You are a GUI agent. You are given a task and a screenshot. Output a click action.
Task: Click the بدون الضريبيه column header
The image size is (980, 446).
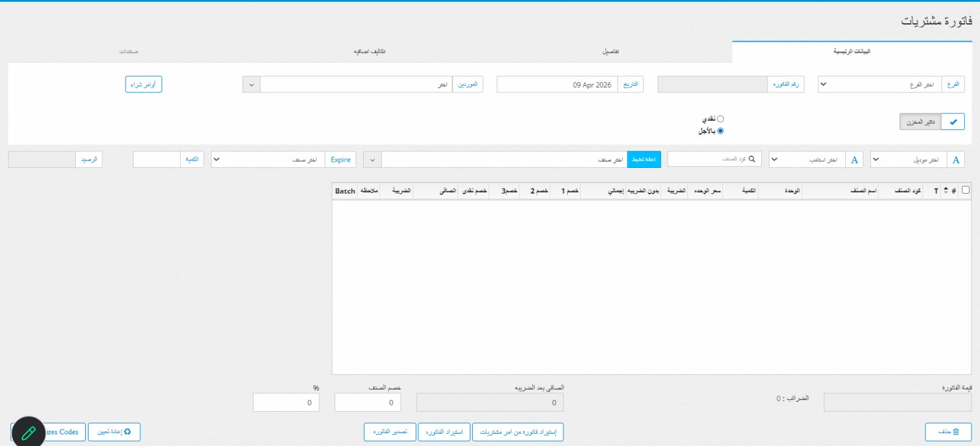[x=643, y=191]
